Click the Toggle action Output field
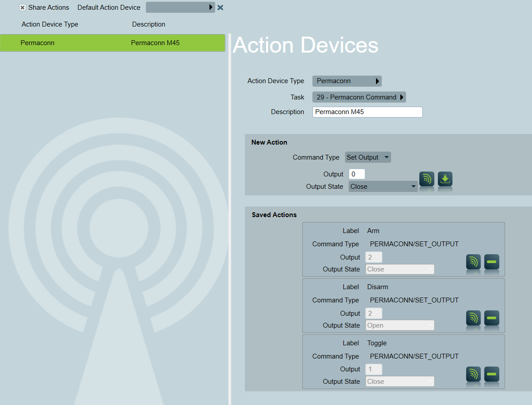Viewport: 532px width, 405px height. tap(374, 369)
